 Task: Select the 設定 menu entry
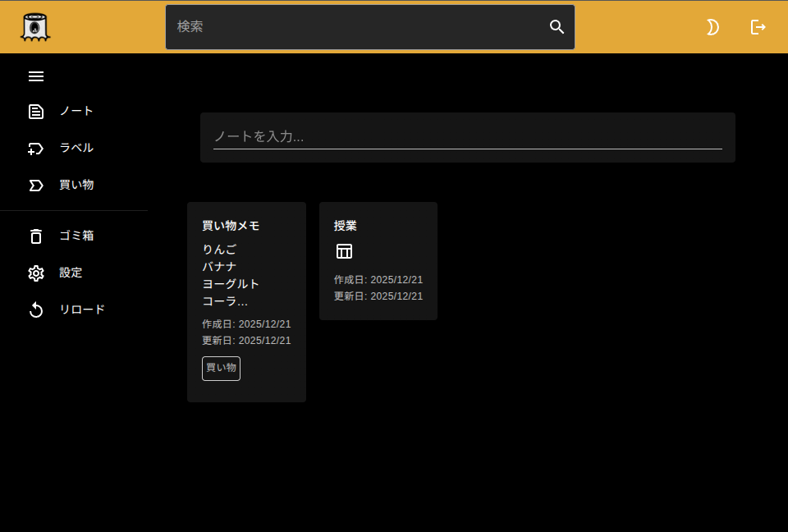[x=71, y=273]
